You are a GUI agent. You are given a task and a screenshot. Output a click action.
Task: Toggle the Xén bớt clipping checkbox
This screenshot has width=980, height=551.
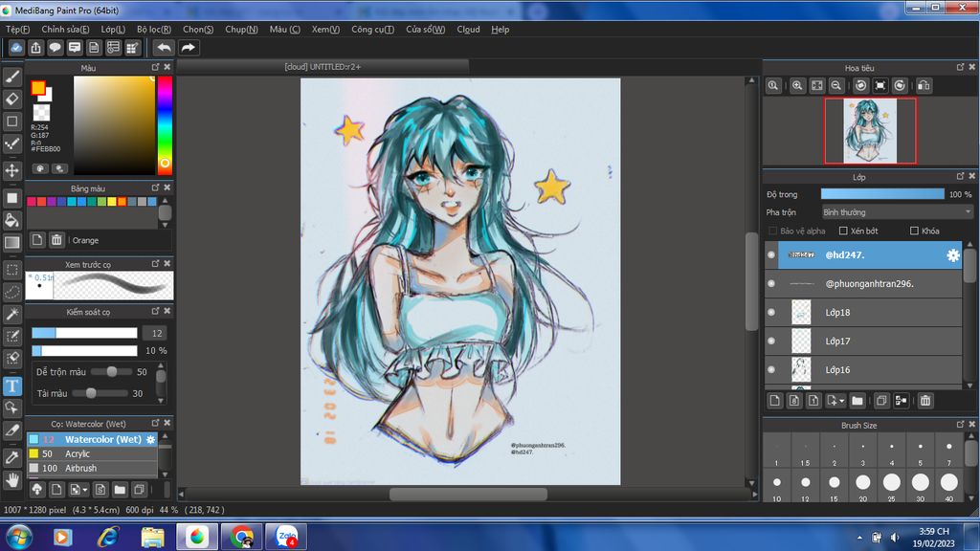coord(843,231)
